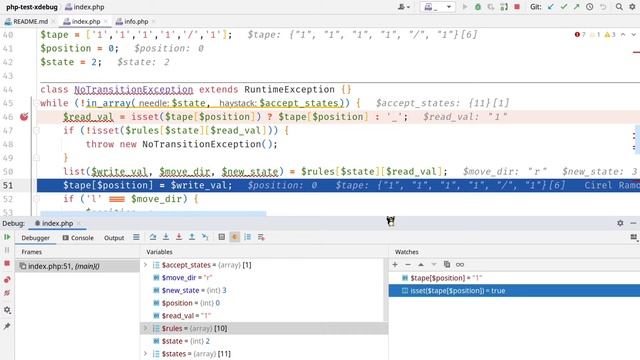Click the last debugger toolbar icon with red dot
The image size is (640, 360).
261,237
